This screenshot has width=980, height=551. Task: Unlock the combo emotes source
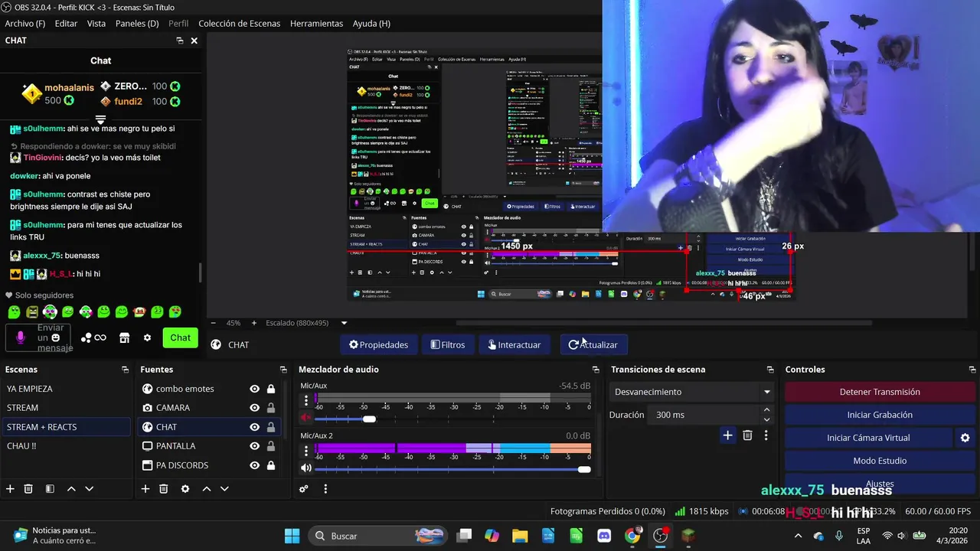[x=271, y=389]
